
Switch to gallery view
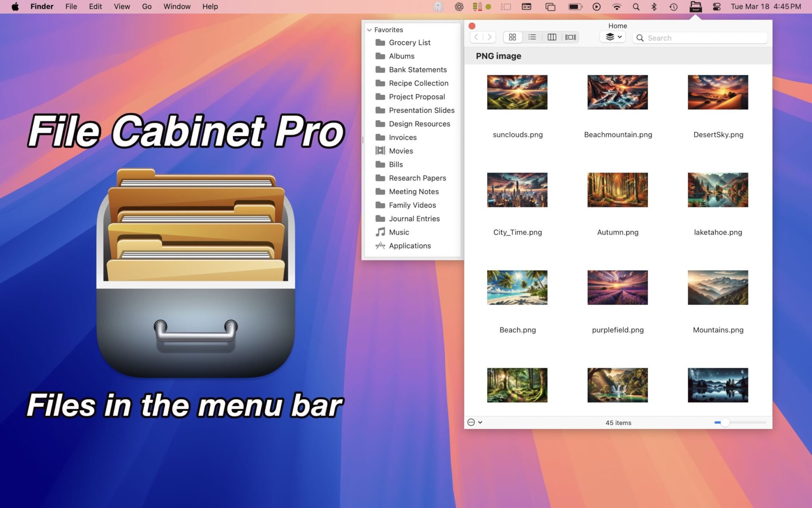[x=571, y=37]
